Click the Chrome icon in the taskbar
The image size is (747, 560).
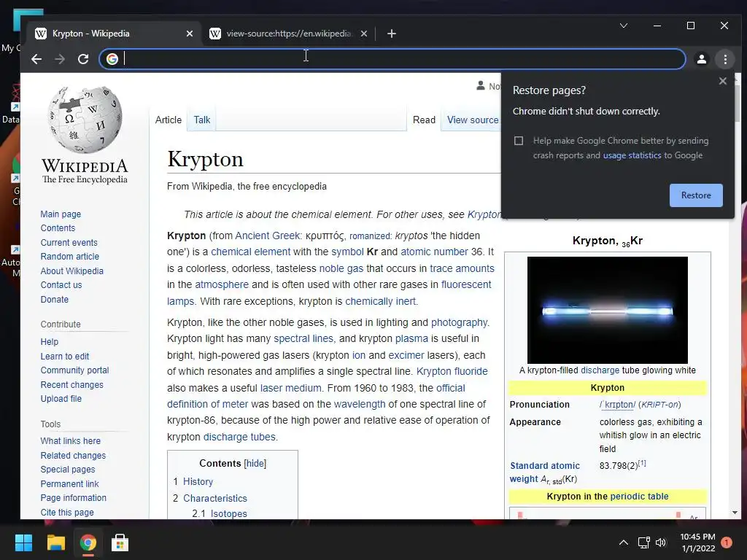click(x=88, y=542)
